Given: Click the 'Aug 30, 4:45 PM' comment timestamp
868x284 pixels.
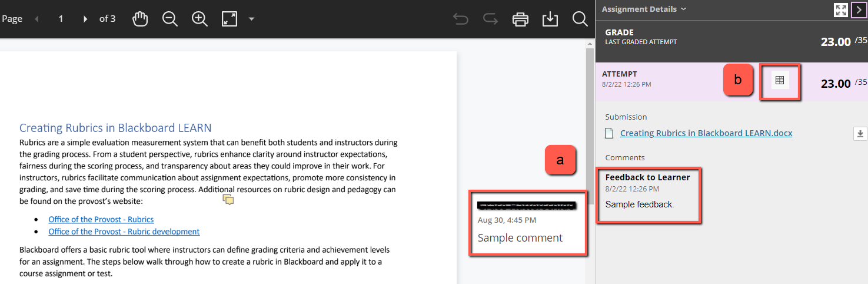Looking at the screenshot, I should pyautogui.click(x=507, y=220).
